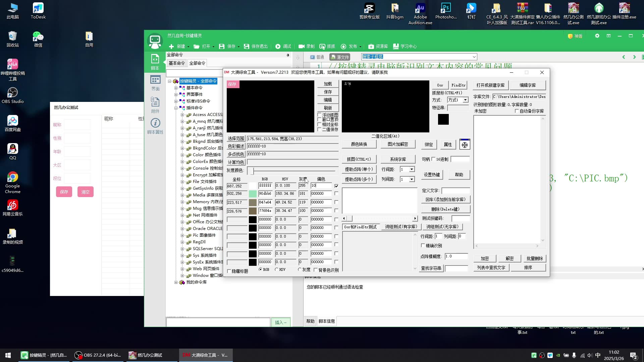Collapse 插件命令 tree node
Screen dimensions: 644x362
click(176, 108)
